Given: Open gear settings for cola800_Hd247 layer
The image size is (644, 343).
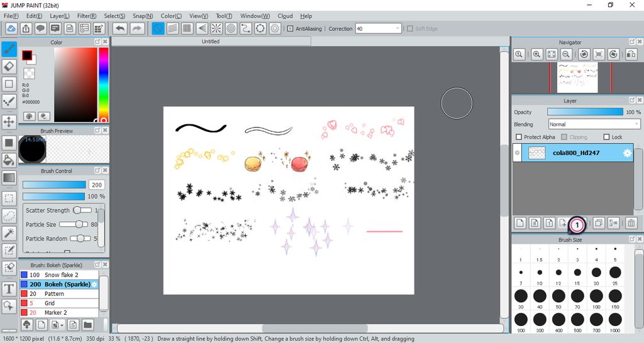Looking at the screenshot, I should coord(627,153).
